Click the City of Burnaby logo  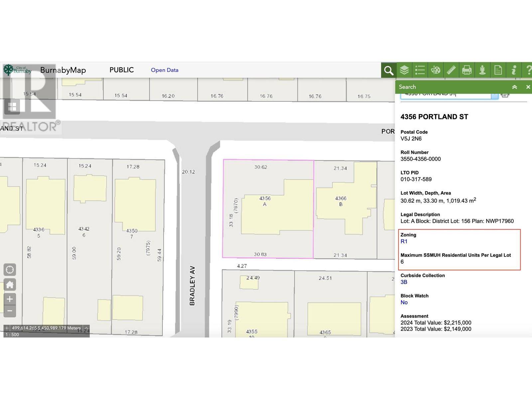point(17,69)
